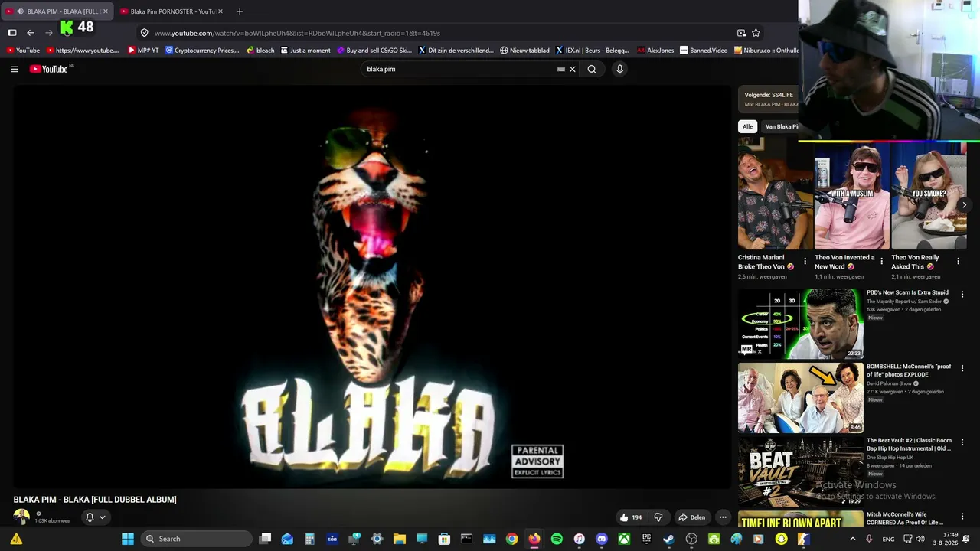980x551 pixels.
Task: Open the 'MP# YT' bookmark
Action: pos(143,51)
